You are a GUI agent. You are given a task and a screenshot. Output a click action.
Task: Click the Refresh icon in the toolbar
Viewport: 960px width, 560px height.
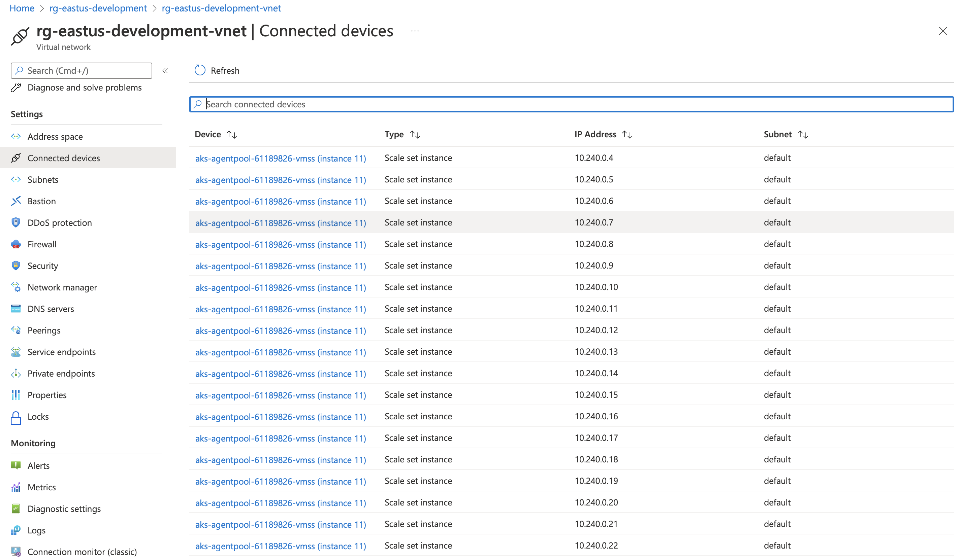coord(200,70)
